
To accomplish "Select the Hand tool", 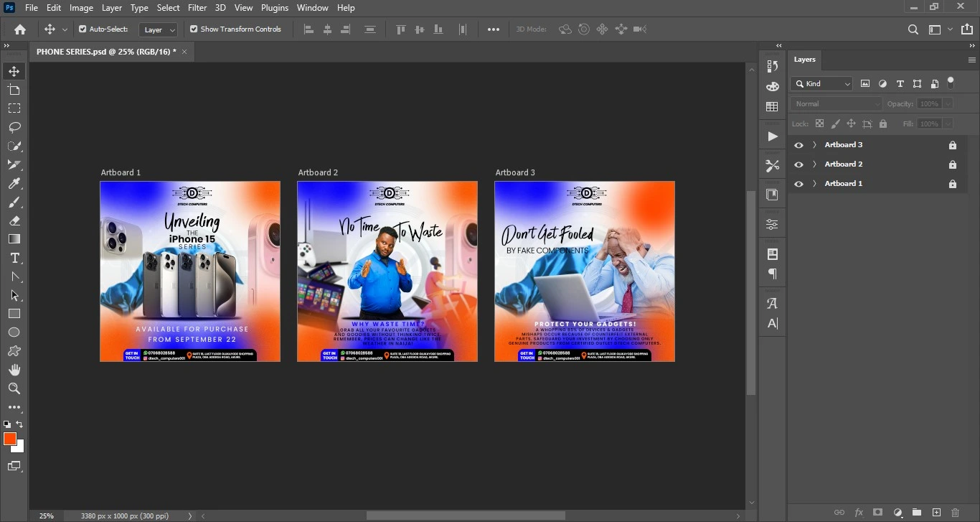I will (x=14, y=370).
